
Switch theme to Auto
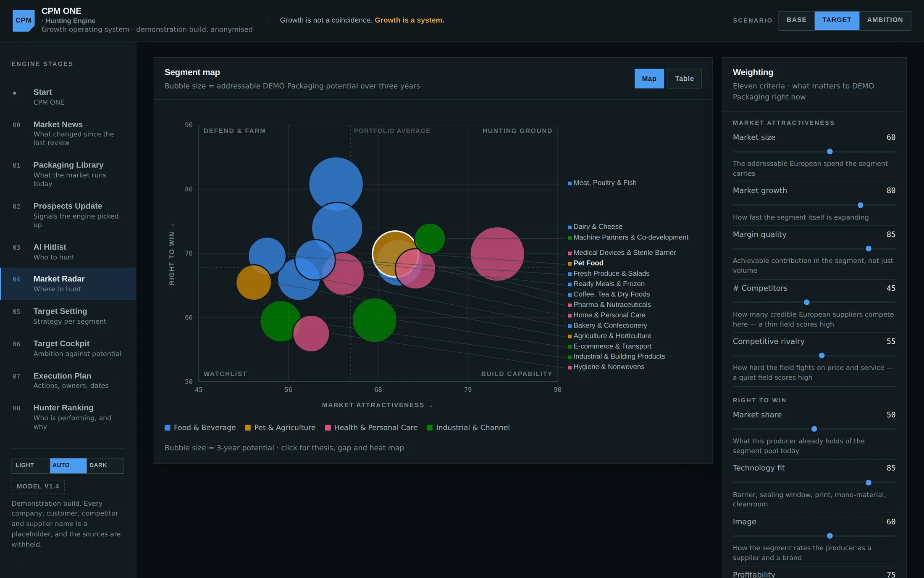(x=68, y=465)
